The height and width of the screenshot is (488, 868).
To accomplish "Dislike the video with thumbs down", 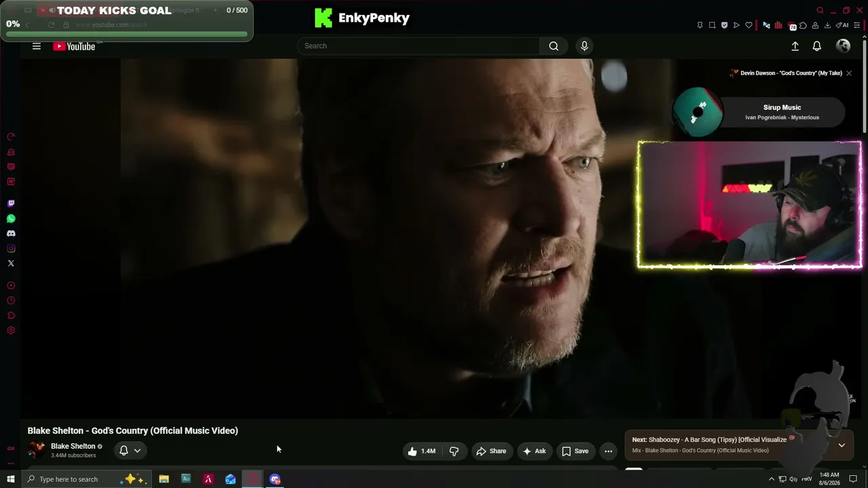I will (454, 451).
